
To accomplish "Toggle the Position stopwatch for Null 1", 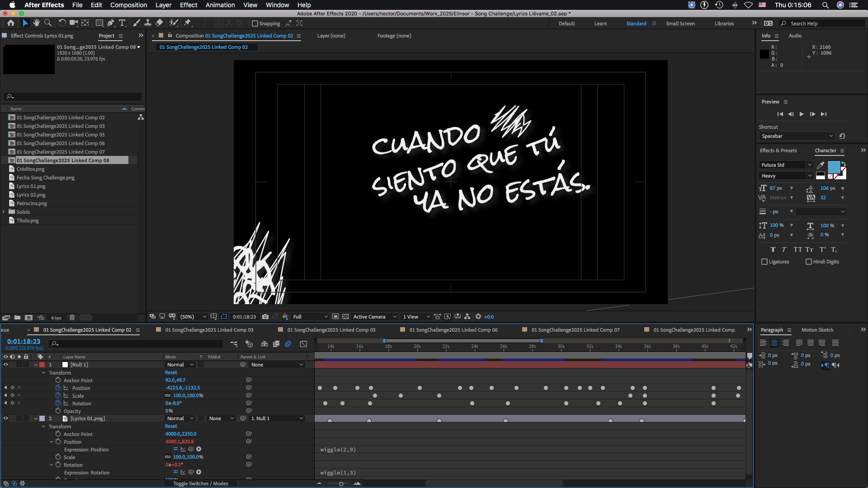I will coord(58,388).
